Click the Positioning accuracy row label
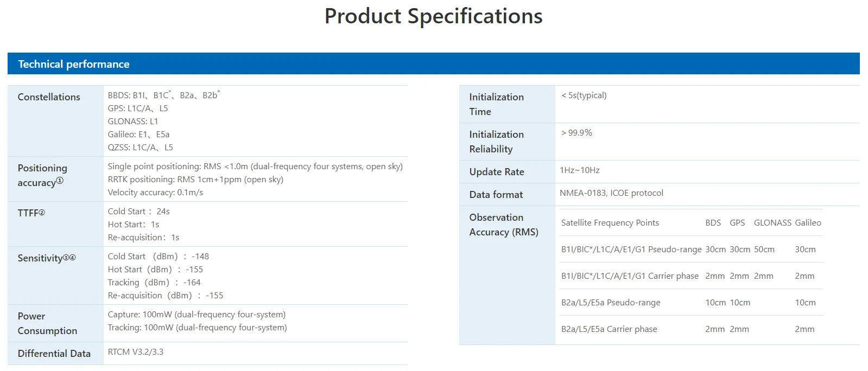The width and height of the screenshot is (868, 371). pyautogui.click(x=41, y=175)
